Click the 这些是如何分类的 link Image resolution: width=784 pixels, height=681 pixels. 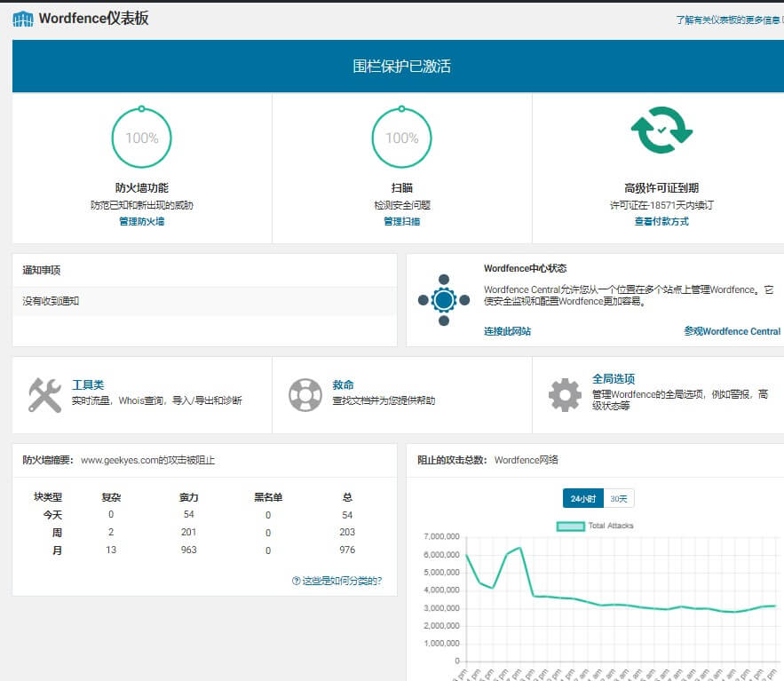(x=342, y=581)
